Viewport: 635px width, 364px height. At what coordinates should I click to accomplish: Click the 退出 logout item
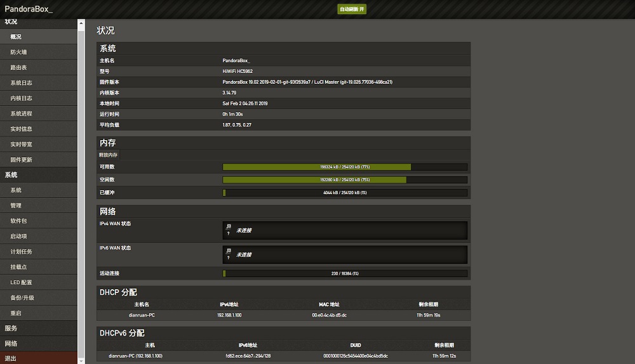tap(39, 358)
